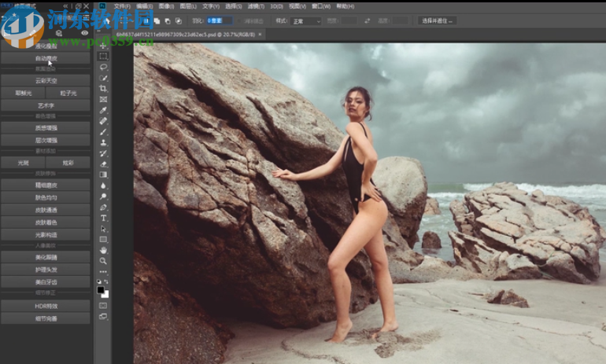Click the 选择并遮住 button

pyautogui.click(x=438, y=21)
